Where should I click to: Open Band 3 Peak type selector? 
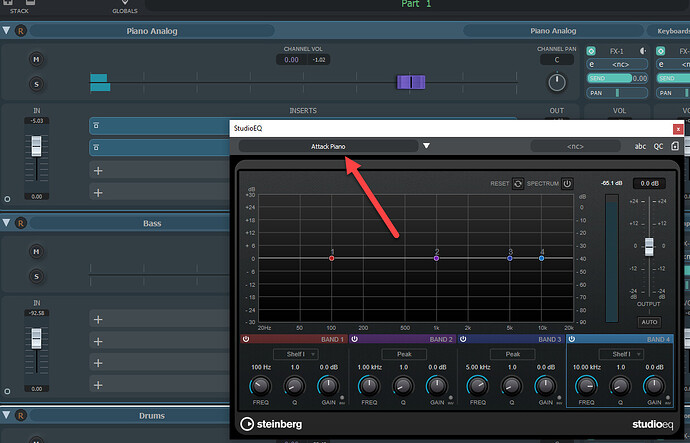[x=513, y=354]
